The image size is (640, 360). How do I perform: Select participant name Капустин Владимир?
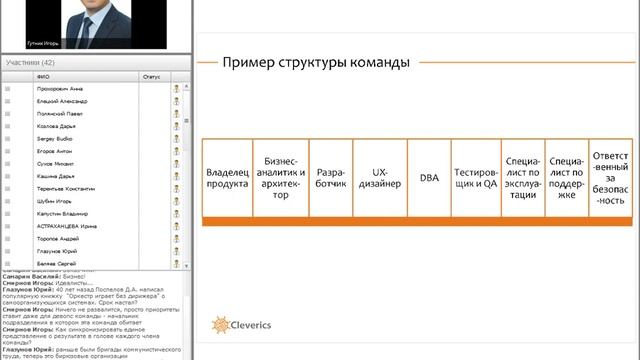[62, 214]
